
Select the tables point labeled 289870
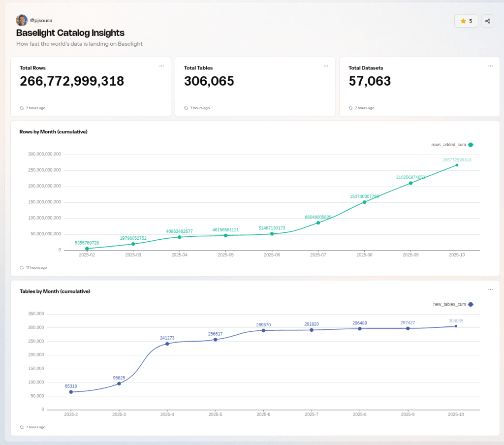[264, 330]
